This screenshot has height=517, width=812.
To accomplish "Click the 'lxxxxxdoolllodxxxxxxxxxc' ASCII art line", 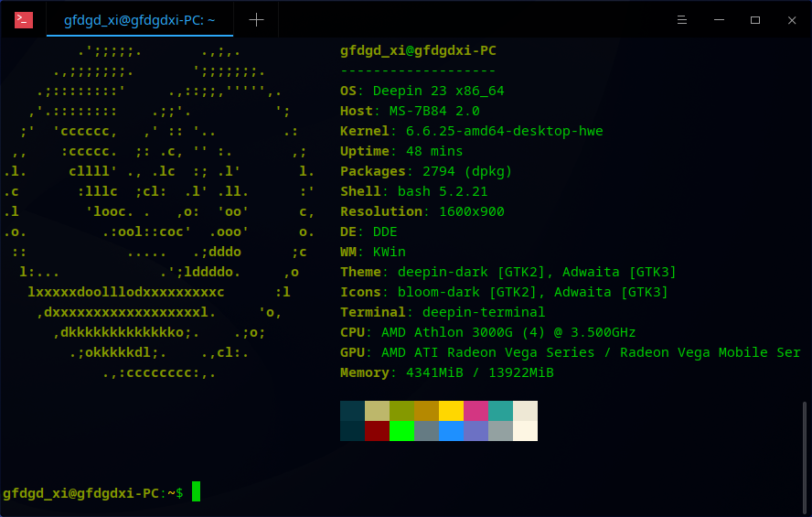I will pos(126,292).
